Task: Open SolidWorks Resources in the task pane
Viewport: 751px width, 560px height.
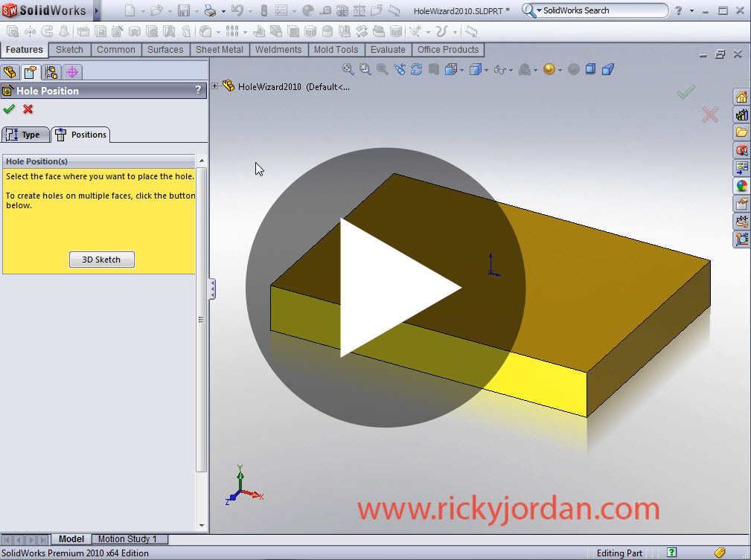Action: point(742,95)
